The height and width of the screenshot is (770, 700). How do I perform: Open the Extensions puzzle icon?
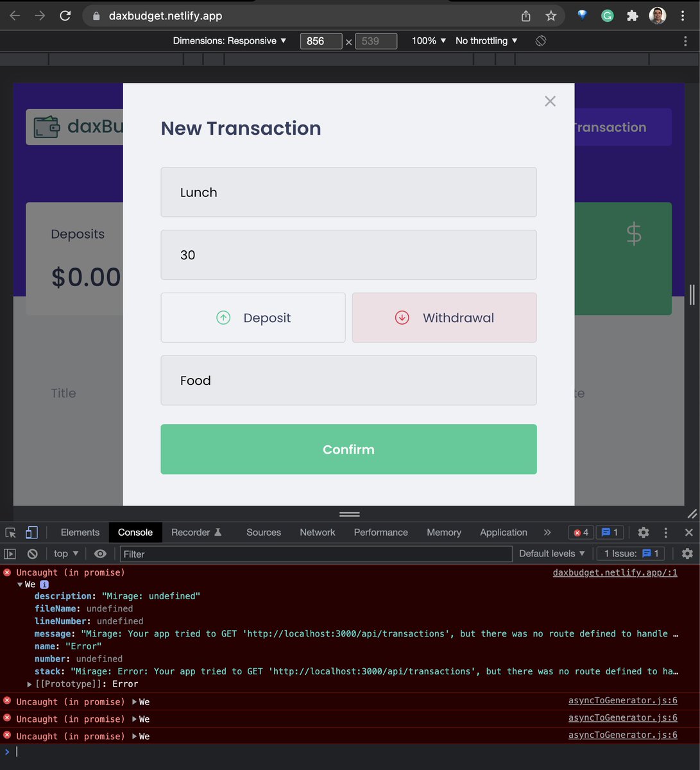tap(632, 16)
